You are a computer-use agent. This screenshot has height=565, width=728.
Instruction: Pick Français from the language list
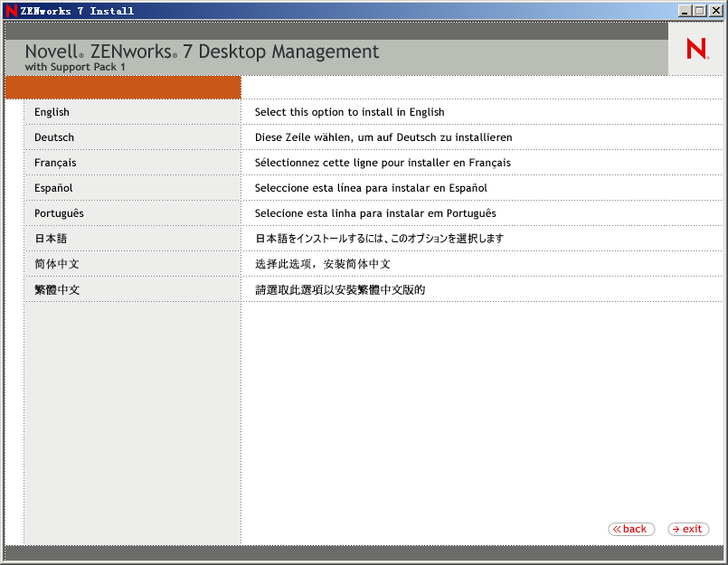pyautogui.click(x=55, y=163)
